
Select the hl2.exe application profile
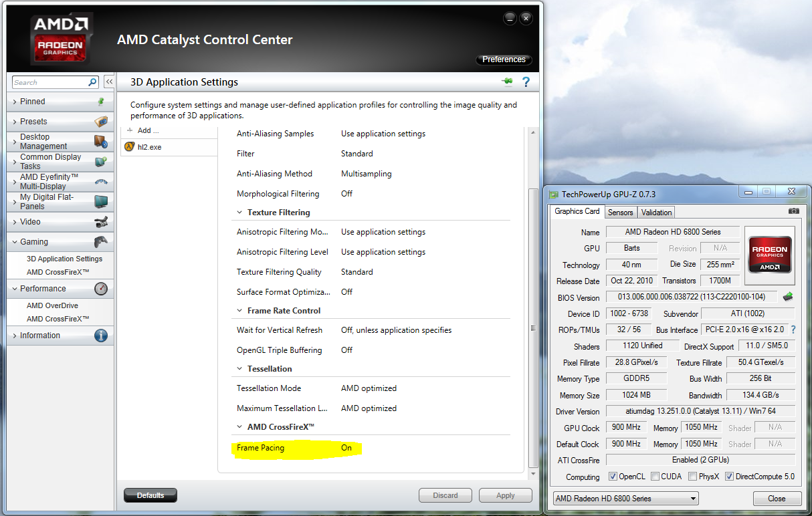pyautogui.click(x=169, y=146)
